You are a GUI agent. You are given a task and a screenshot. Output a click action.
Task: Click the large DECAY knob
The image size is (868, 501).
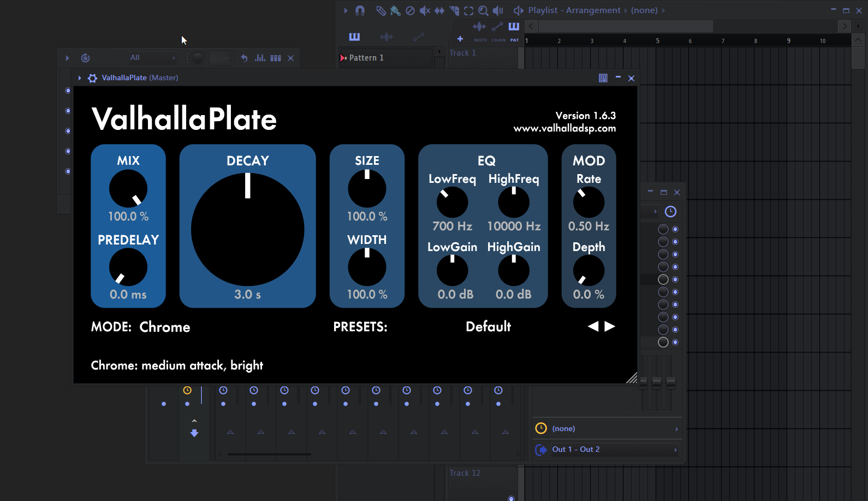coord(247,229)
